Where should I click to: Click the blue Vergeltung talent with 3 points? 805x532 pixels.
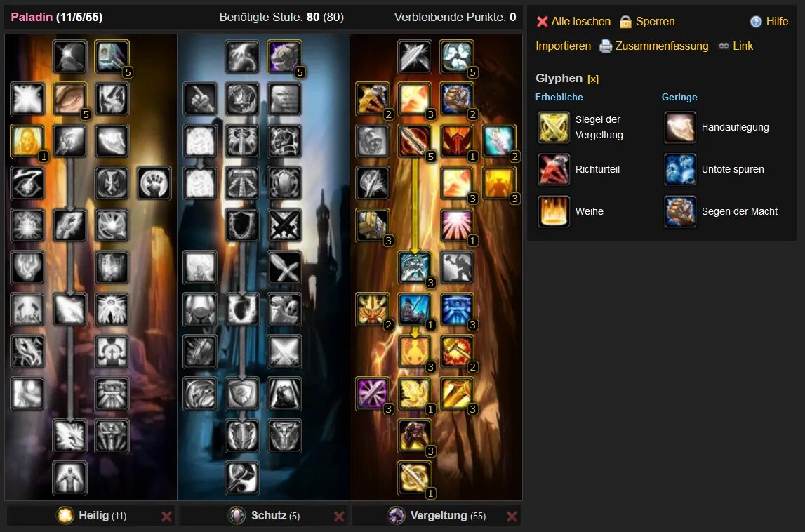tap(457, 309)
